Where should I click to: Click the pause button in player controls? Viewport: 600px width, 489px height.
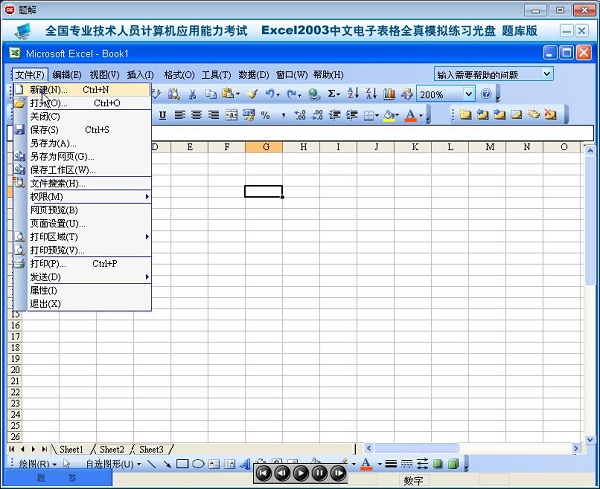click(320, 473)
